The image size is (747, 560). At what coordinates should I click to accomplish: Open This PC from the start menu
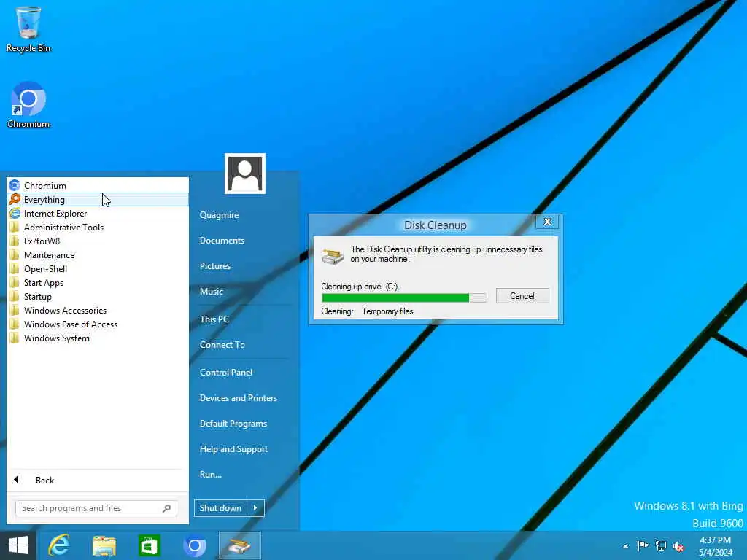214,319
